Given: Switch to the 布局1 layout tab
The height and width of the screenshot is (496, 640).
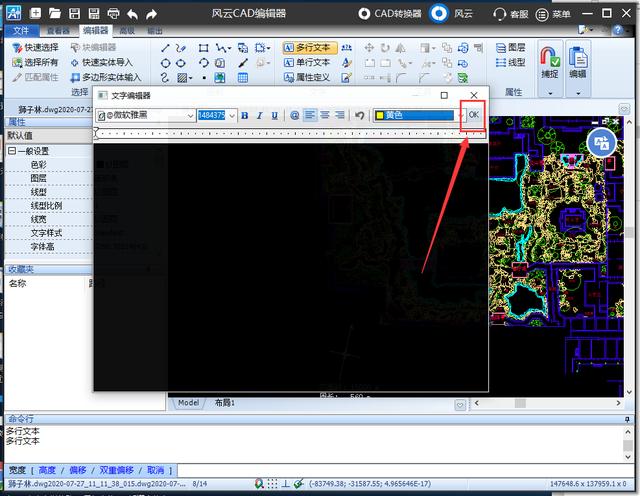Looking at the screenshot, I should click(225, 403).
